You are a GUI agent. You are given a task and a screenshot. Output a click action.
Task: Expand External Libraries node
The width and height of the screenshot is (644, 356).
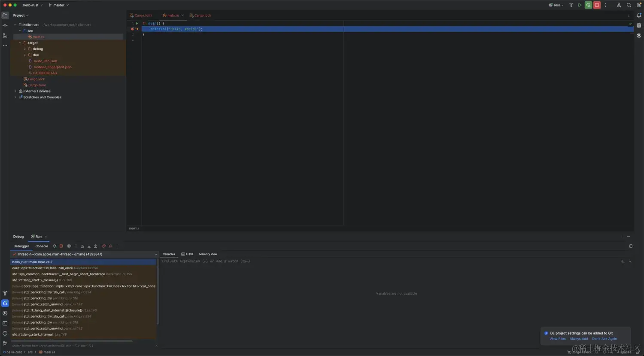tap(15, 91)
